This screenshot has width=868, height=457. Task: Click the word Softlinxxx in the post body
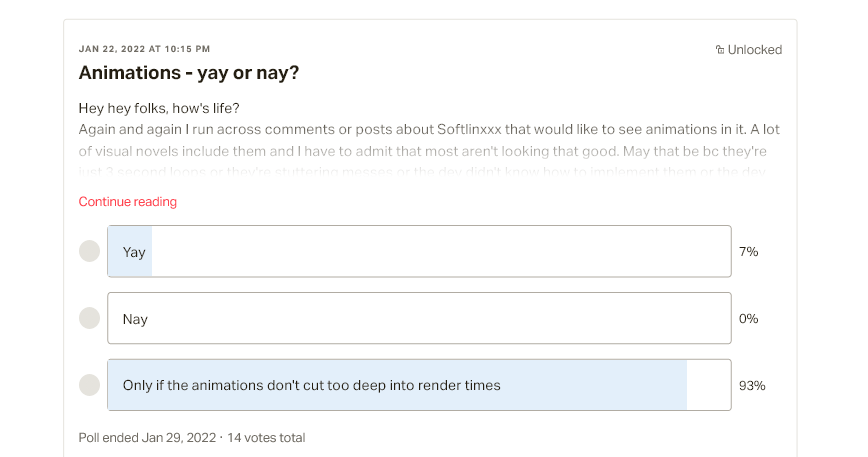tap(469, 129)
